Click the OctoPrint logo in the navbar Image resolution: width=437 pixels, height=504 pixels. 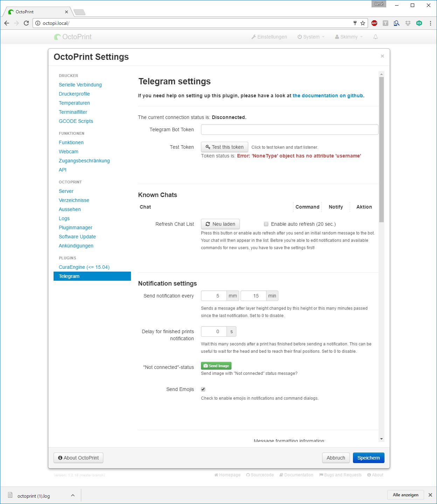click(x=73, y=37)
